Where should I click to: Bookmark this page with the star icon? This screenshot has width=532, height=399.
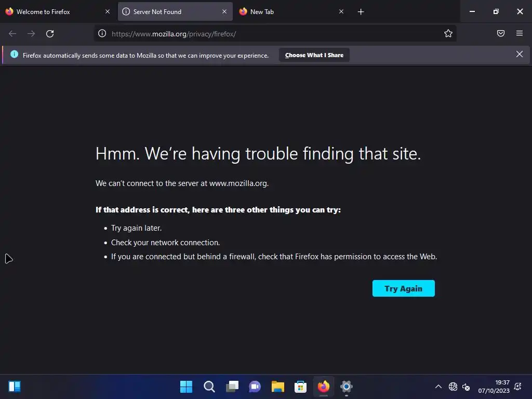pos(448,34)
